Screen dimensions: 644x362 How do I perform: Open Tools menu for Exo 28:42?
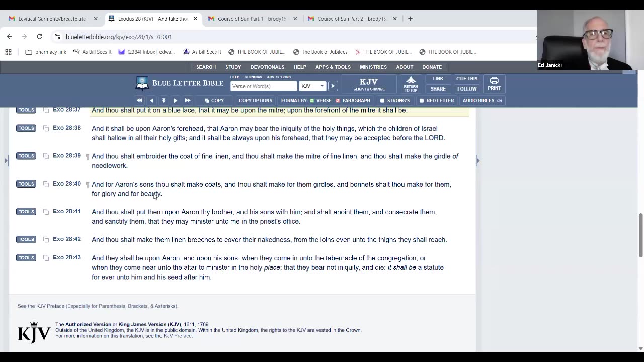tap(26, 239)
